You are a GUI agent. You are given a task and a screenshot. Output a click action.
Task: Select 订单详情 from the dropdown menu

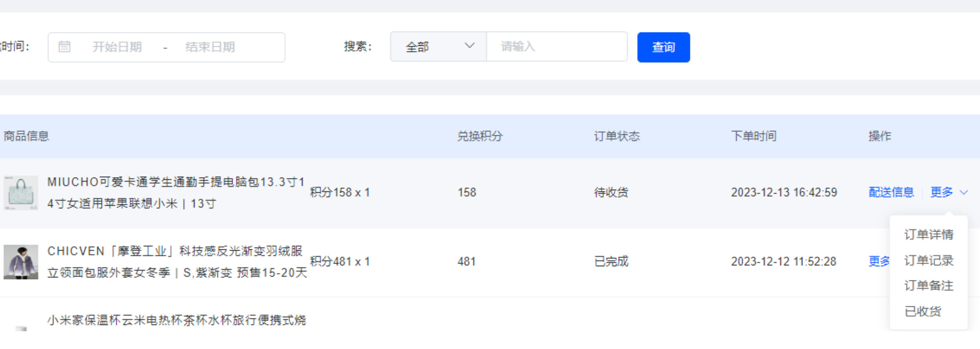pyautogui.click(x=929, y=235)
